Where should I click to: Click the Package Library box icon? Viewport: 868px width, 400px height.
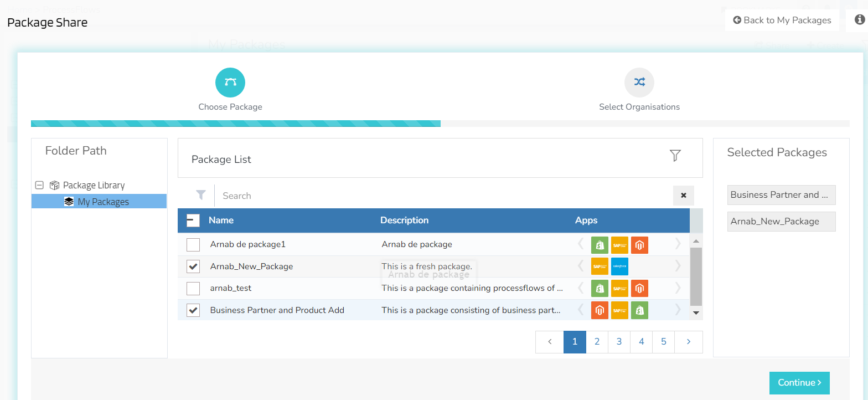(x=54, y=185)
